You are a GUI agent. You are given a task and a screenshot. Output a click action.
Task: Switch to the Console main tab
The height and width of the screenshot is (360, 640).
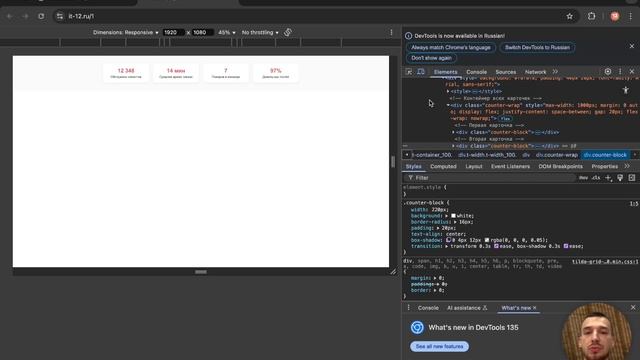click(x=476, y=72)
